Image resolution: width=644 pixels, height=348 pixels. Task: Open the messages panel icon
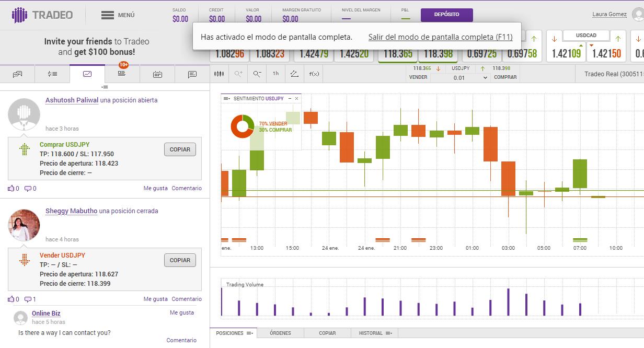(x=191, y=74)
